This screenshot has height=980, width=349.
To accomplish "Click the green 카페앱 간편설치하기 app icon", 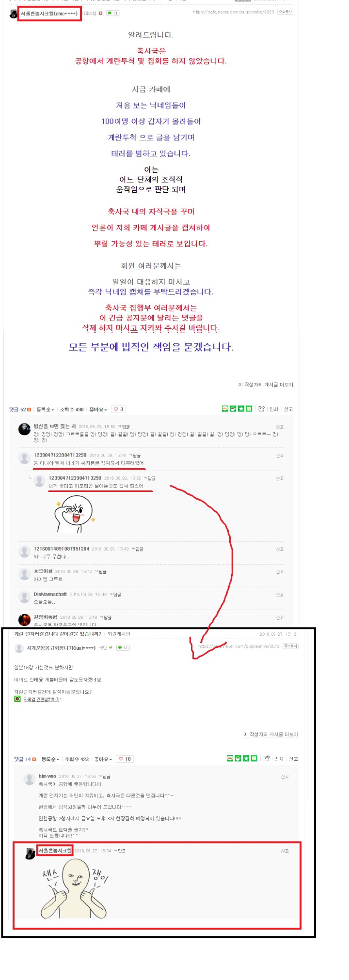I will point(17,699).
